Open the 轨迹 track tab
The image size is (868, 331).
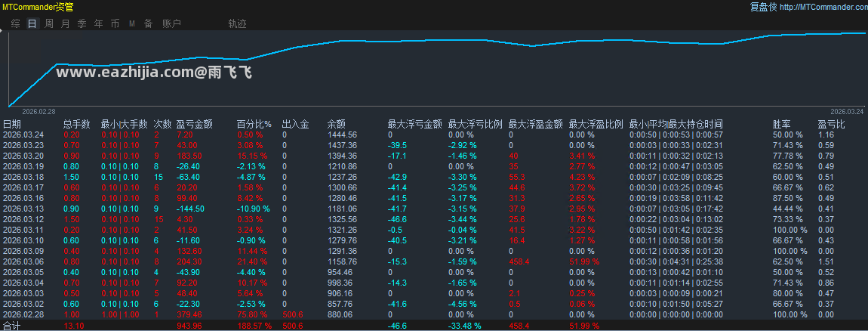(x=237, y=24)
